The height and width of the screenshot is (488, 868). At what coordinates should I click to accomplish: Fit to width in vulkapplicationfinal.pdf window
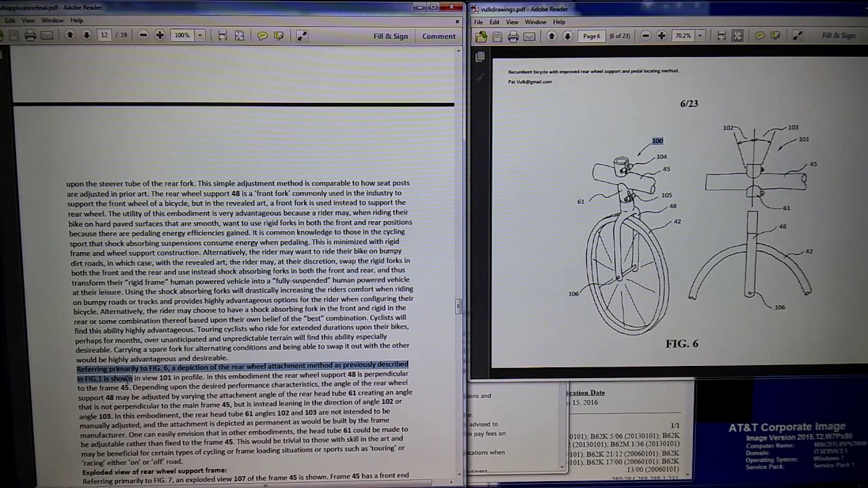click(x=222, y=35)
